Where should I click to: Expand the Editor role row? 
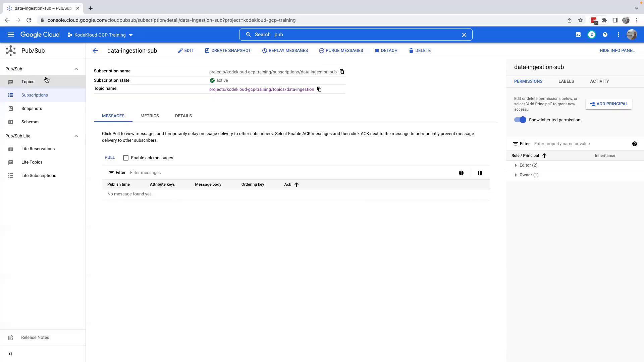tap(516, 165)
